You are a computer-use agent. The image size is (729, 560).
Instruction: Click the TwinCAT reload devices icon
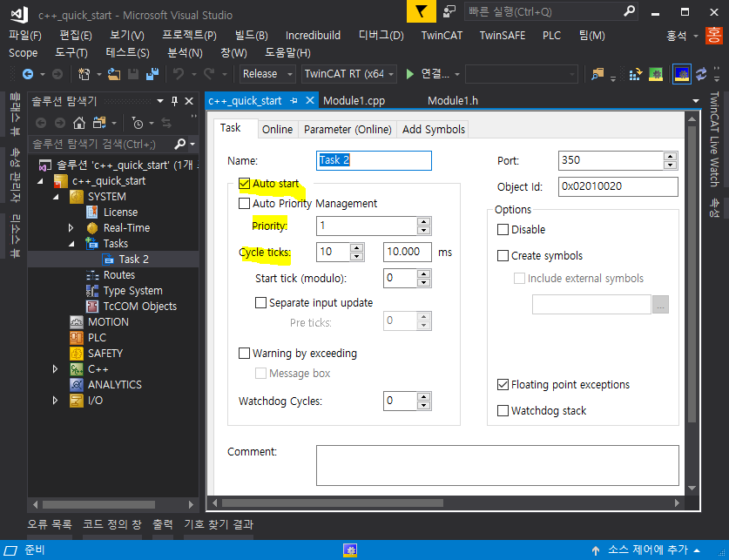point(701,74)
